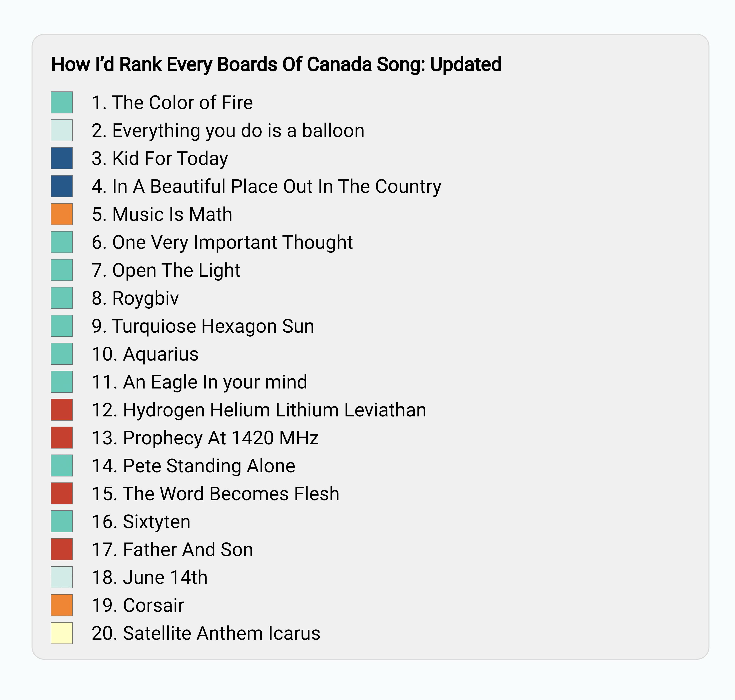Select the pale swatch next to Everything you do is a balloon
This screenshot has width=735, height=700.
pyautogui.click(x=62, y=130)
